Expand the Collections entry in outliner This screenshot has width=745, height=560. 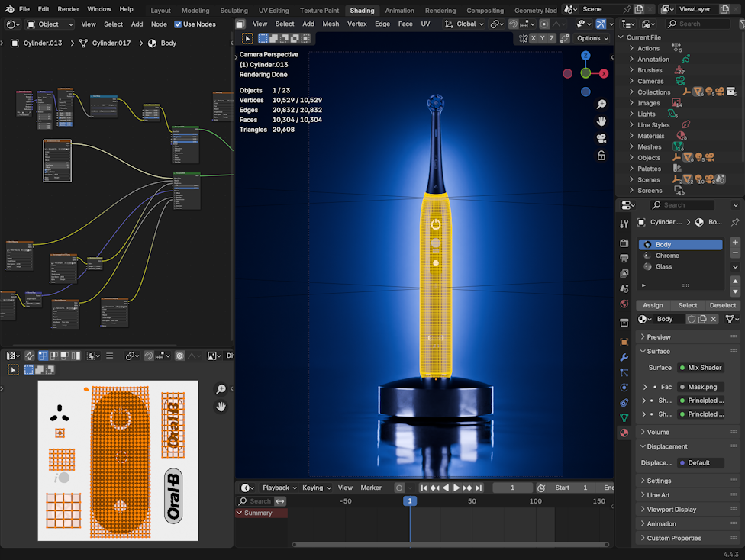631,92
